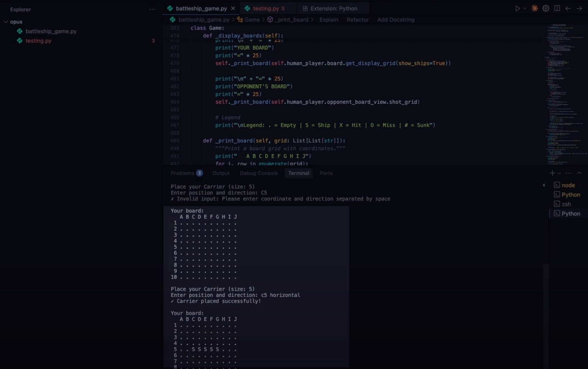Image resolution: width=588 pixels, height=369 pixels.
Task: Open the settings gear in the editor toolbar
Action: (546, 8)
